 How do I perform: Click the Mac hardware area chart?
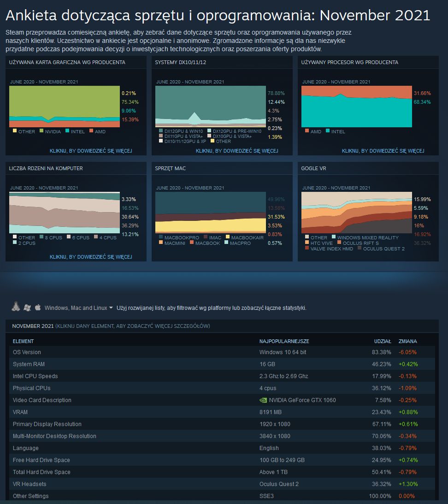211,213
